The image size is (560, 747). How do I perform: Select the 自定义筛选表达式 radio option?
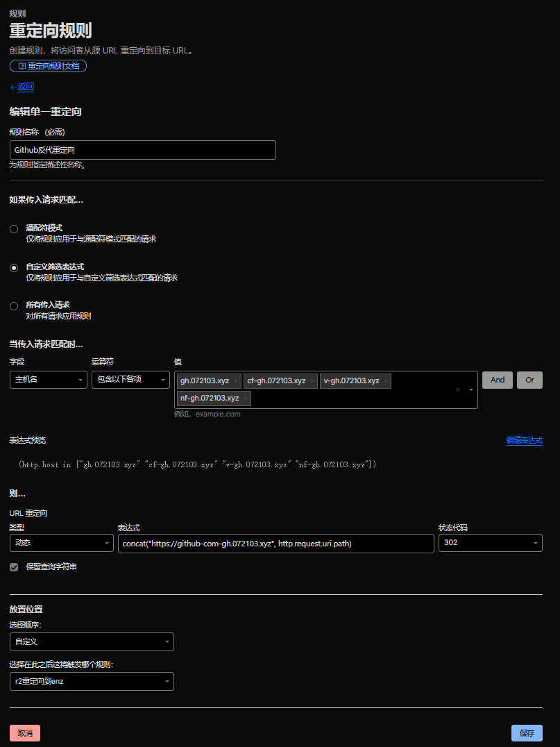point(14,268)
